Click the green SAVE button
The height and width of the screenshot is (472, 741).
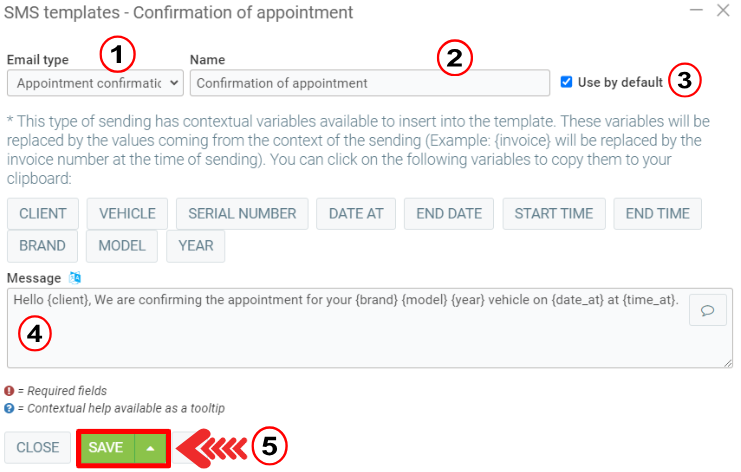click(105, 448)
